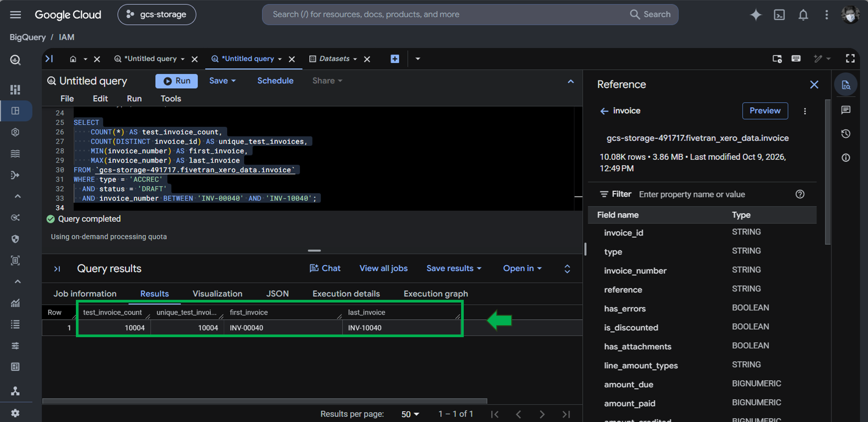The width and height of the screenshot is (868, 422).
Task: Open the keyboard shortcuts icon
Action: (x=796, y=59)
